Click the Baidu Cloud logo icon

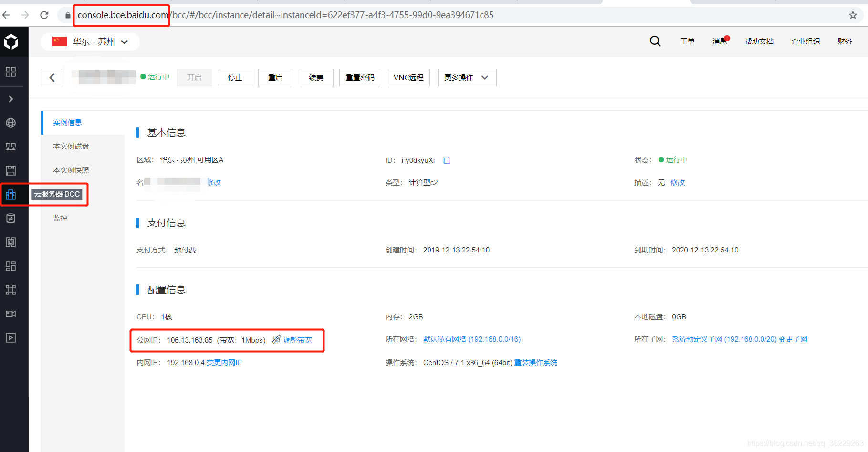(11, 42)
